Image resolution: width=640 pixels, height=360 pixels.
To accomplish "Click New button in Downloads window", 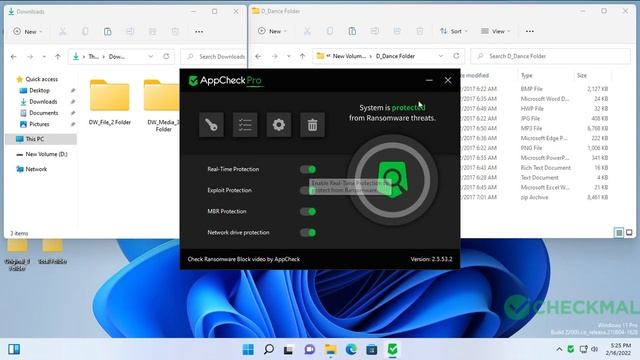I will coord(28,31).
